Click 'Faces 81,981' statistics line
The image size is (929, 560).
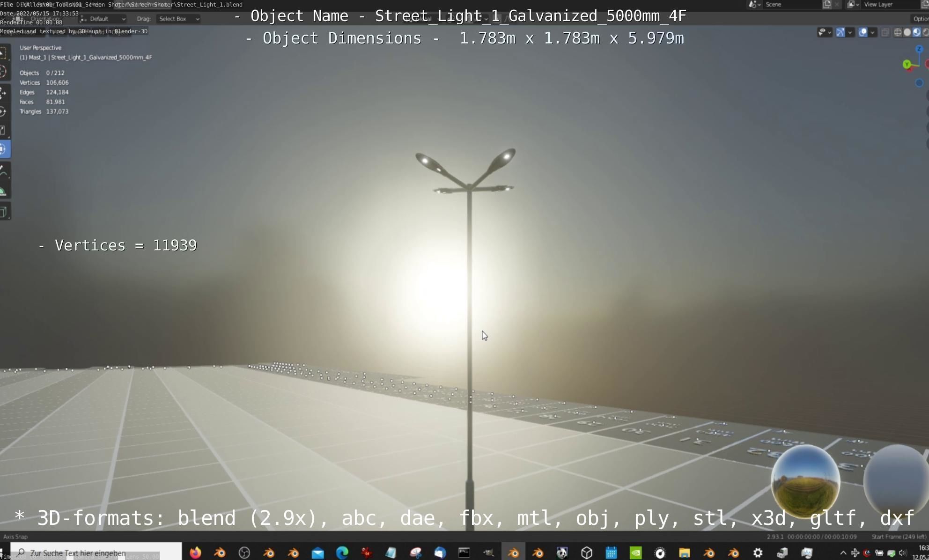(42, 102)
